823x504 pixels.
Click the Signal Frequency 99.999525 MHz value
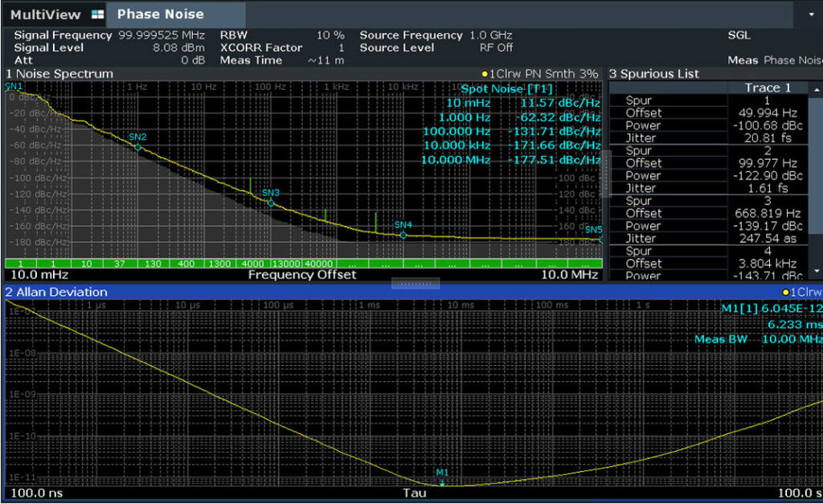coord(161,35)
